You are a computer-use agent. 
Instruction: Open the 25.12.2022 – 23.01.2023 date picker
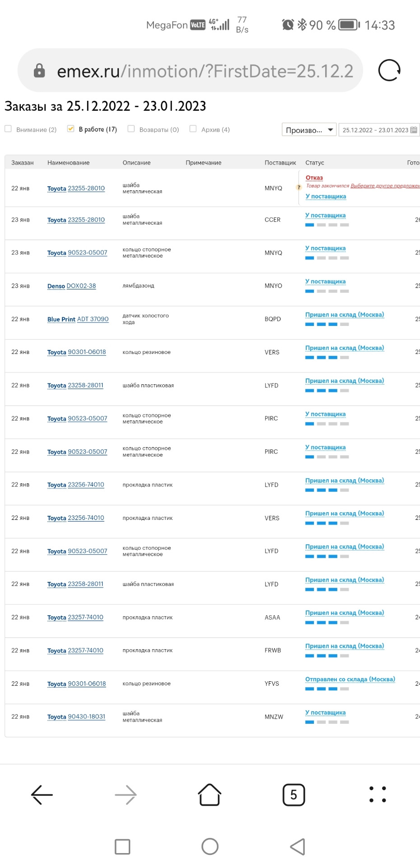click(x=375, y=130)
